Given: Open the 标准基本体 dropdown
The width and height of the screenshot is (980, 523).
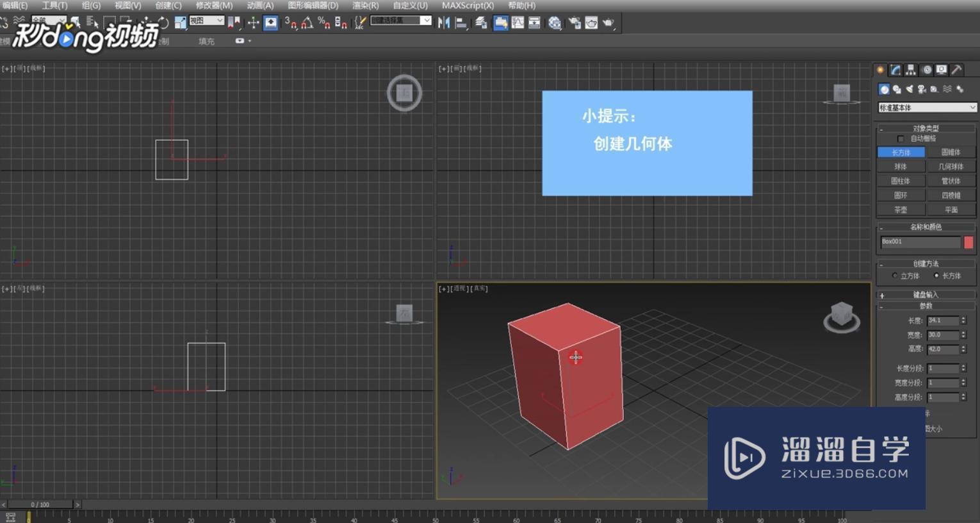Looking at the screenshot, I should (927, 108).
